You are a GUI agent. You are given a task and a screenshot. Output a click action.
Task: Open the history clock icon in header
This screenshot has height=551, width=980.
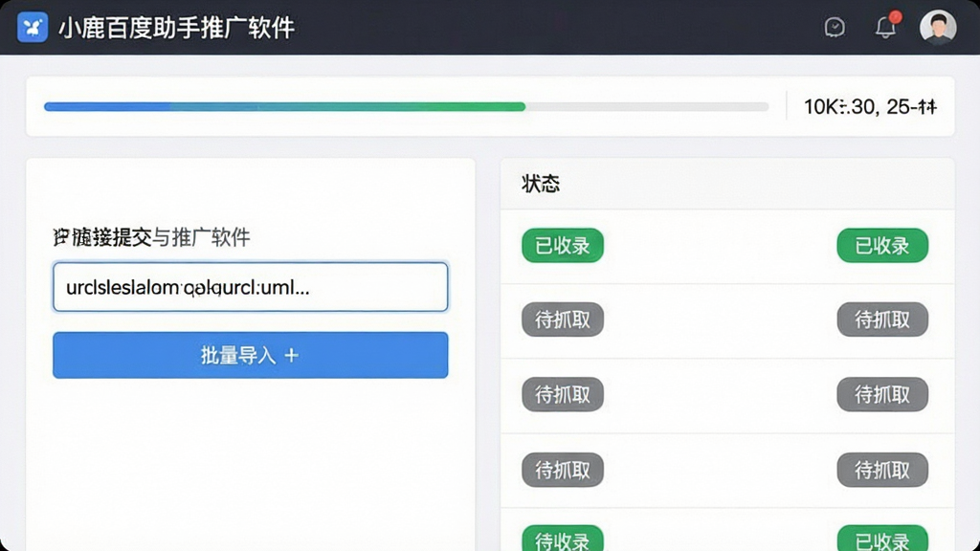tap(835, 28)
